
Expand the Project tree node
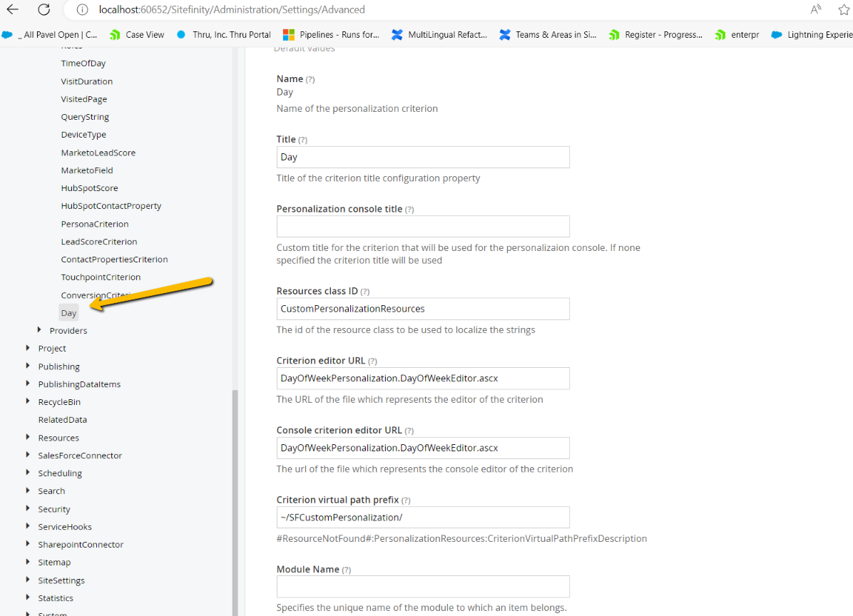28,348
